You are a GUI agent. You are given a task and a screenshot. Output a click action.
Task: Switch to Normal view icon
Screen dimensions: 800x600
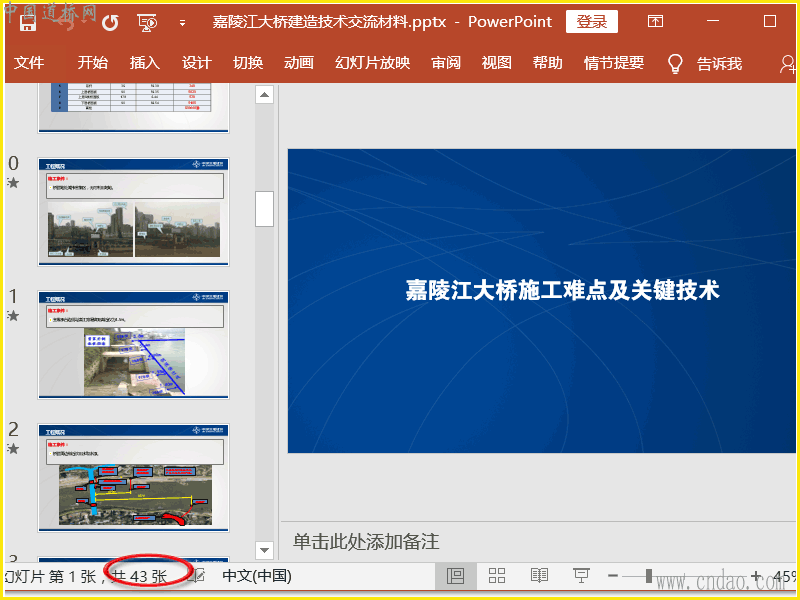coord(455,576)
